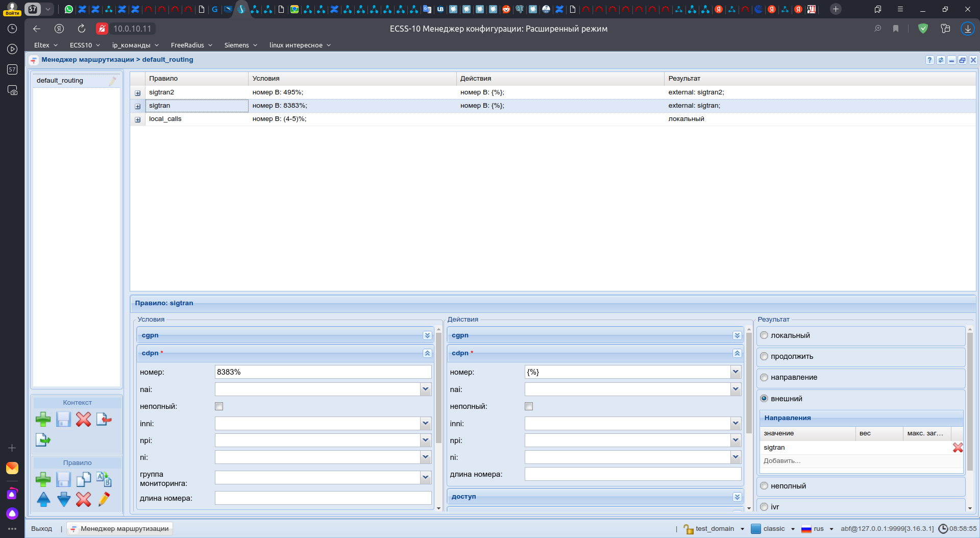
Task: Click the green plus icon under Контекст
Action: tap(43, 420)
